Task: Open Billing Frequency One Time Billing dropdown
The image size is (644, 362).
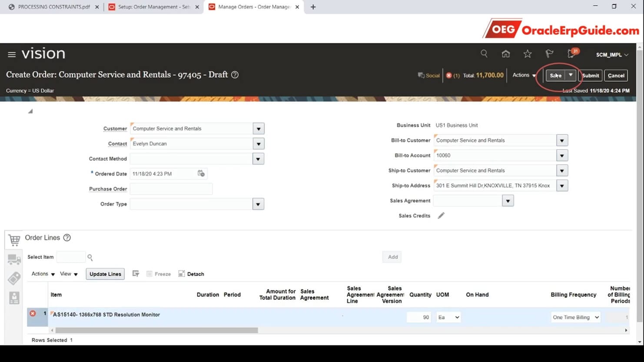Action: coord(576,317)
